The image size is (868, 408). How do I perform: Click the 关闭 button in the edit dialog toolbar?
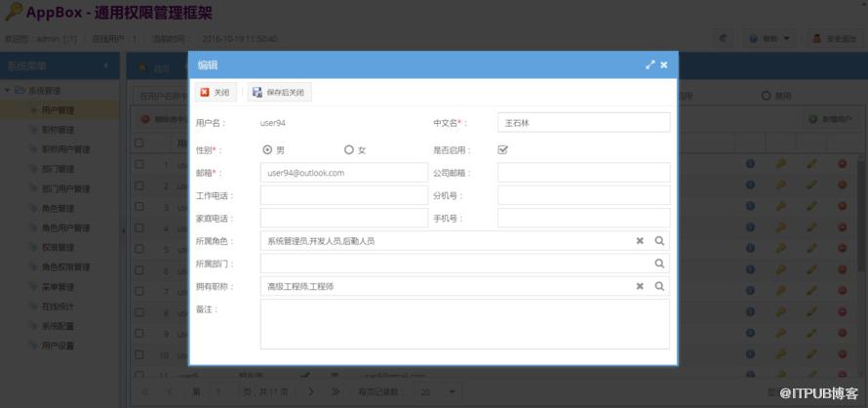coord(216,93)
